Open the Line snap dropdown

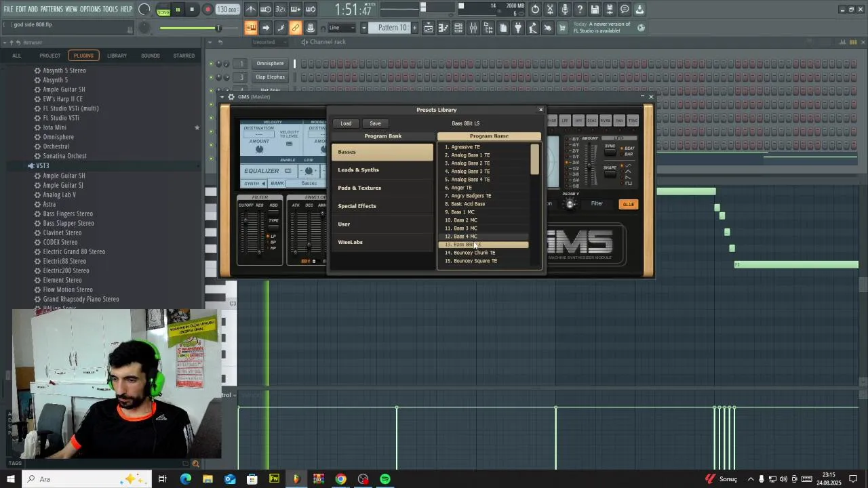tap(342, 28)
